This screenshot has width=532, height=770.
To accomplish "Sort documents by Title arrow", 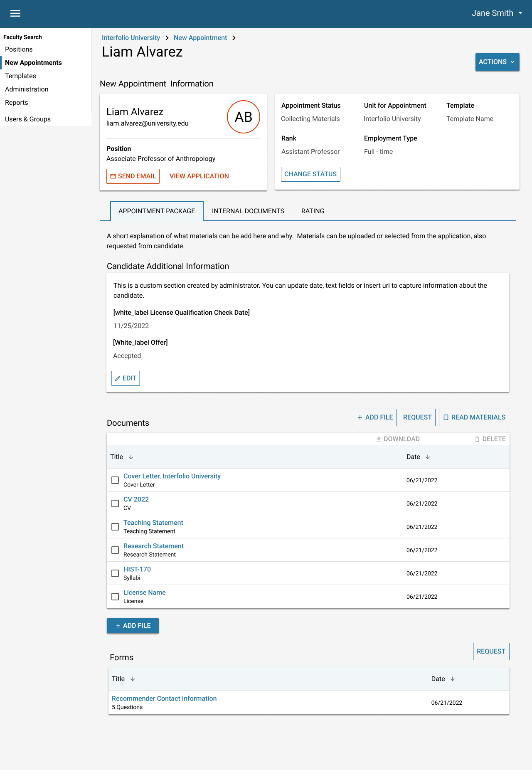I will point(131,457).
